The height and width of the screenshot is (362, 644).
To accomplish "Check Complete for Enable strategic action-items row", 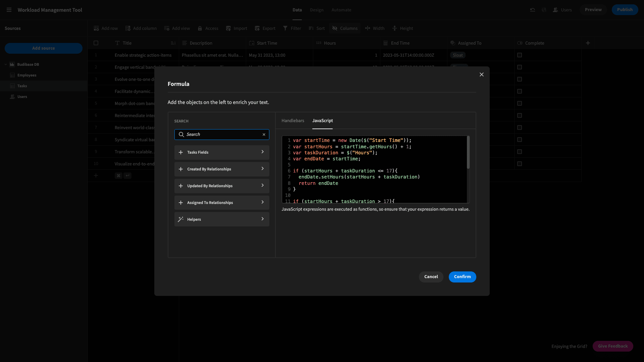I will tap(520, 55).
